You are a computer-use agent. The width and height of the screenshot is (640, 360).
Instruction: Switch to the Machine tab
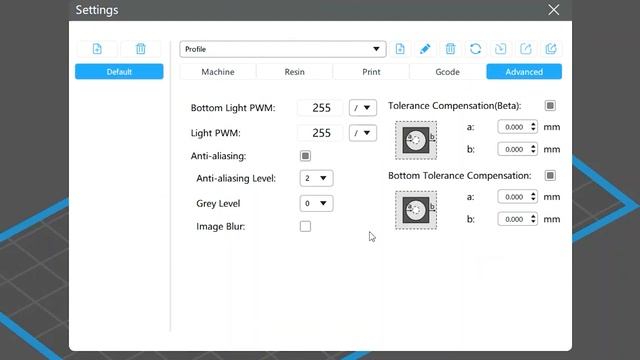[218, 72]
